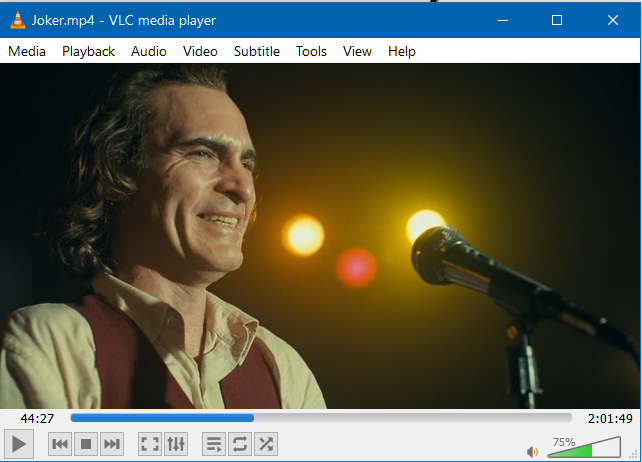Toggle loop repeat mode
The height and width of the screenshot is (462, 642).
240,444
